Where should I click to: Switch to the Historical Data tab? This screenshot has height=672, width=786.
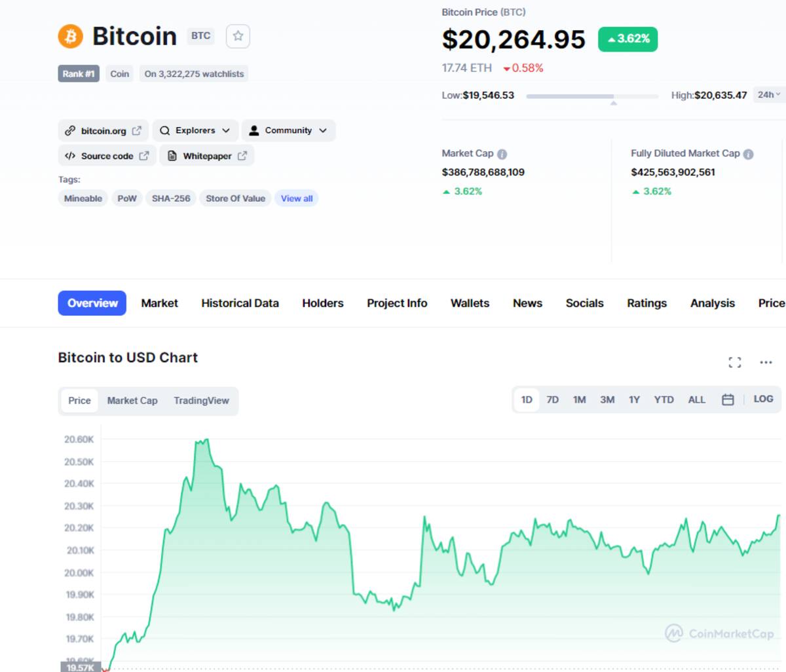(240, 303)
